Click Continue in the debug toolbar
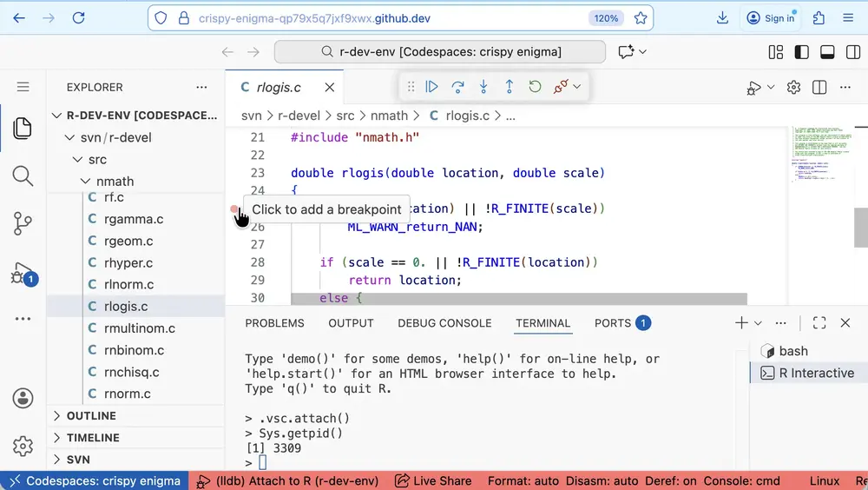The height and width of the screenshot is (490, 868). pos(431,87)
